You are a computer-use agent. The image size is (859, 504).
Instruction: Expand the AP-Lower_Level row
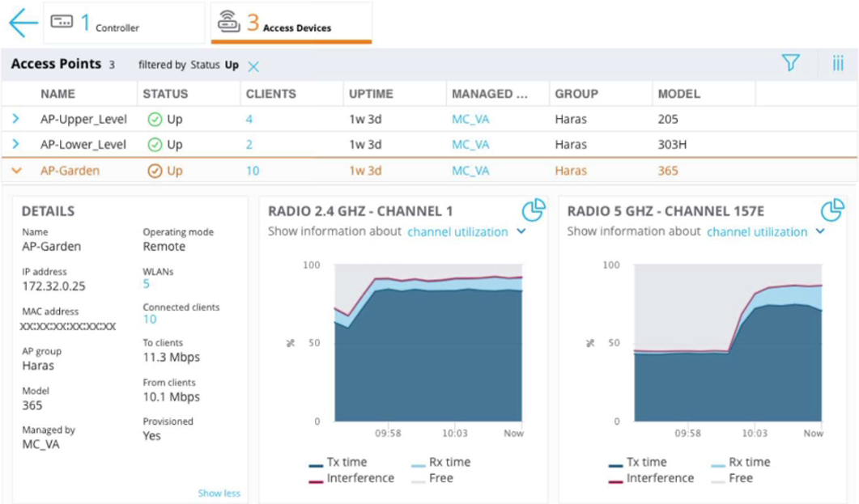point(16,144)
